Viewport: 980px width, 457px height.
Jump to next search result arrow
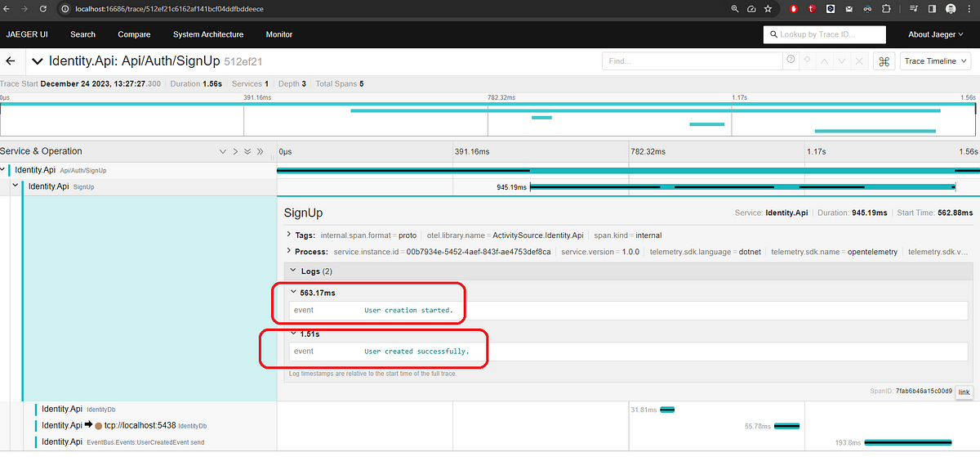[x=843, y=61]
